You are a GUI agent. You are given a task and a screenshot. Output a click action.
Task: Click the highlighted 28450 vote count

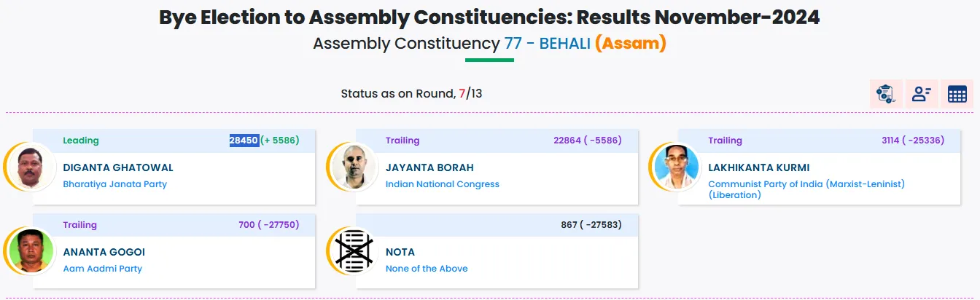tap(244, 141)
